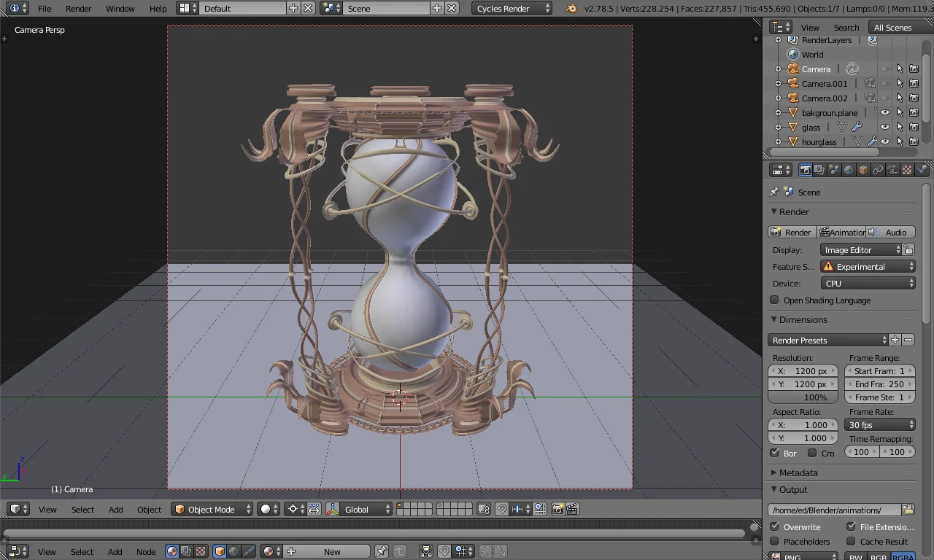This screenshot has width=934, height=560.
Task: Click the render visibility camera icon for glass
Action: coord(914,127)
